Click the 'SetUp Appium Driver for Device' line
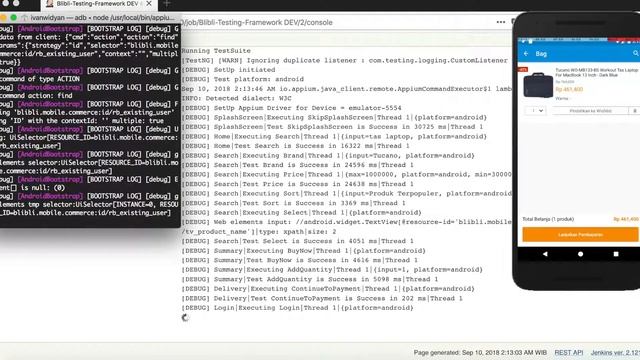This screenshot has height=360, width=640. pos(291,108)
